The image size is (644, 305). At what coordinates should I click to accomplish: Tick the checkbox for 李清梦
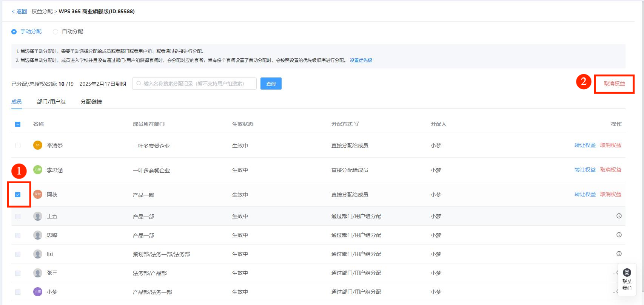(18, 146)
